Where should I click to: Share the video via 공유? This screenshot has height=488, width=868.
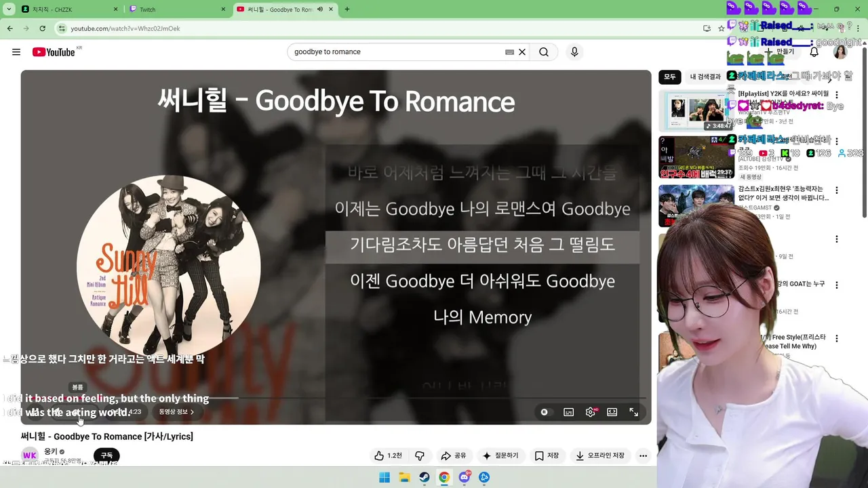coord(454,455)
